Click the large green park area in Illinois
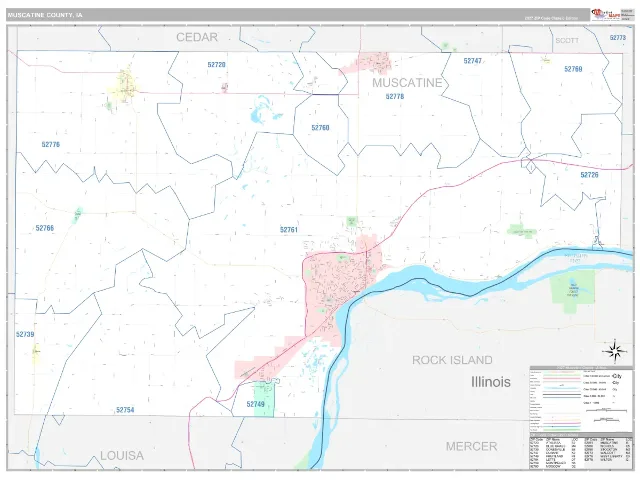The height and width of the screenshot is (480, 640). point(573,291)
